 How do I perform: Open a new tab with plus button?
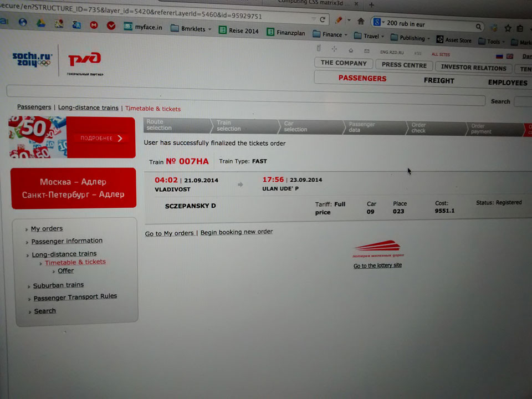coord(371,4)
